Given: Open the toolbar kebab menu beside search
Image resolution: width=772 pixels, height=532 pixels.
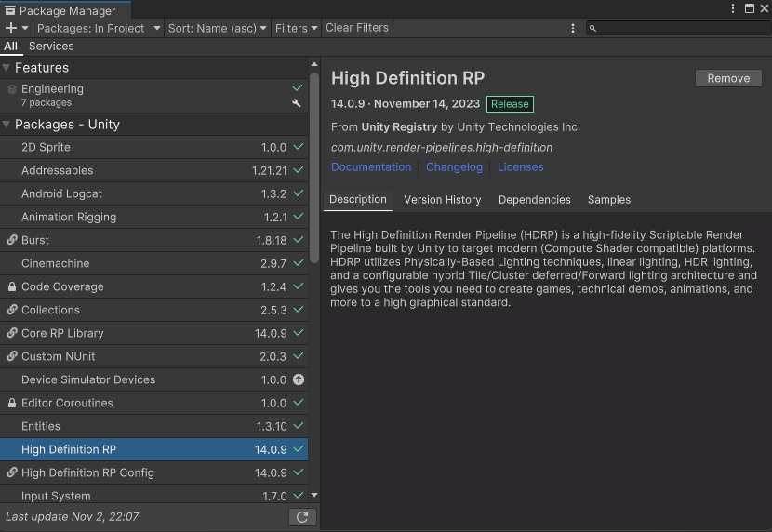Looking at the screenshot, I should point(573,28).
